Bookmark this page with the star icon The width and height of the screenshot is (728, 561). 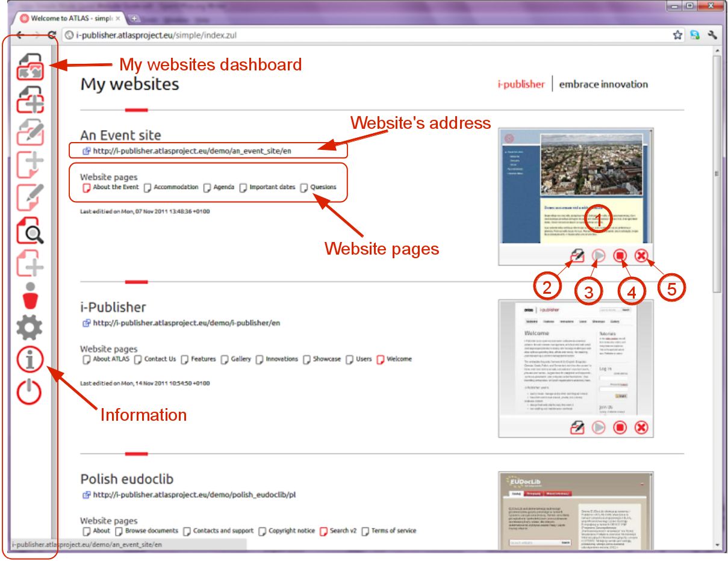678,35
